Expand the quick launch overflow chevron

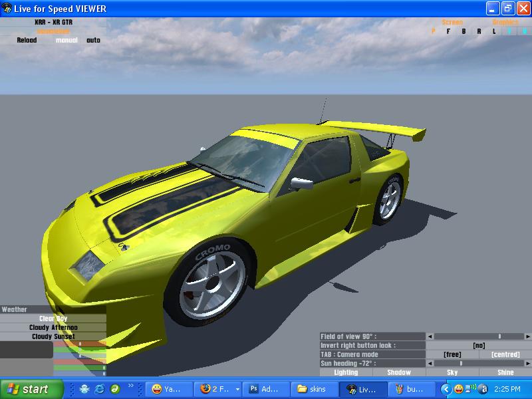coord(130,386)
